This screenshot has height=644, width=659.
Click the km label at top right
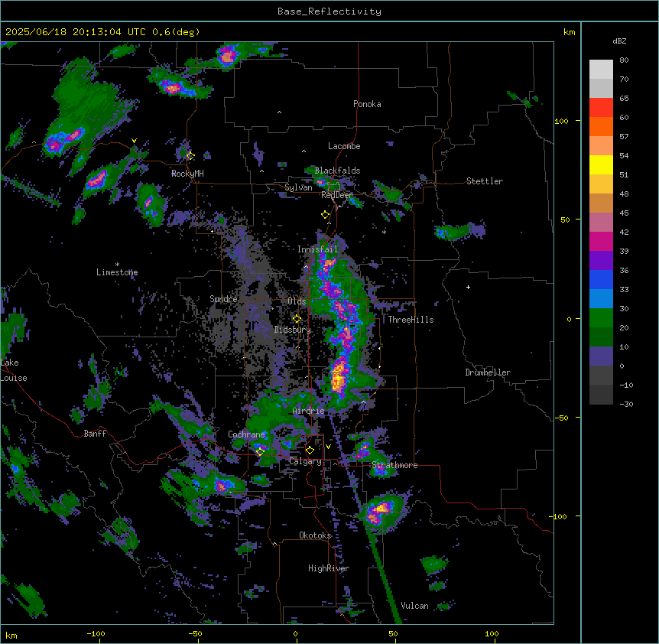click(569, 32)
